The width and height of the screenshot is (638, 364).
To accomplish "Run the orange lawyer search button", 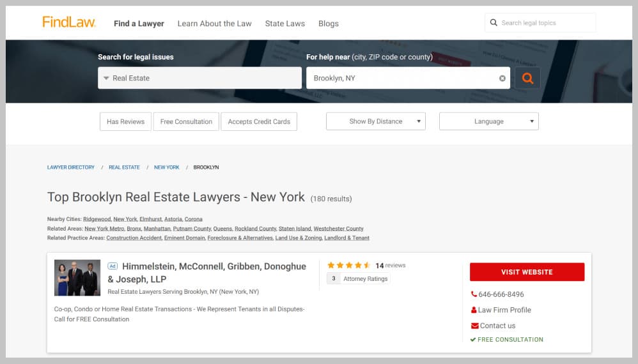I will (528, 78).
